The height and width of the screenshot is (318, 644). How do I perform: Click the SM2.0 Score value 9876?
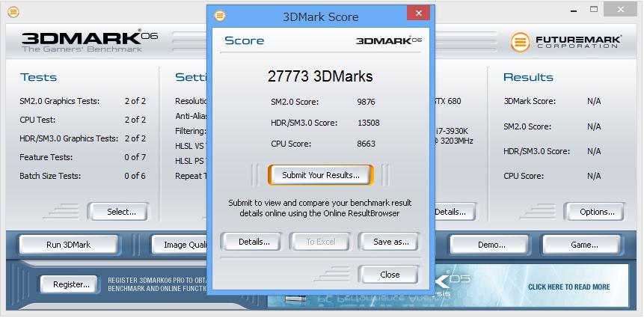click(x=366, y=102)
